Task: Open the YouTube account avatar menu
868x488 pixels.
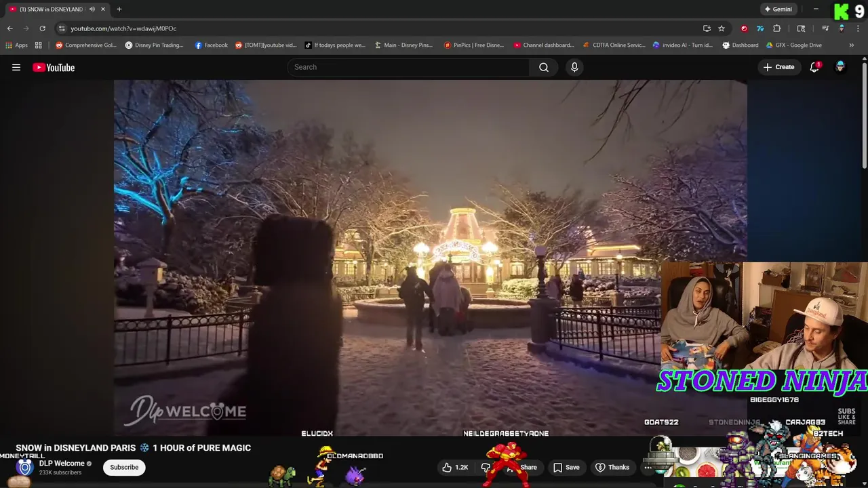Action: pos(840,67)
